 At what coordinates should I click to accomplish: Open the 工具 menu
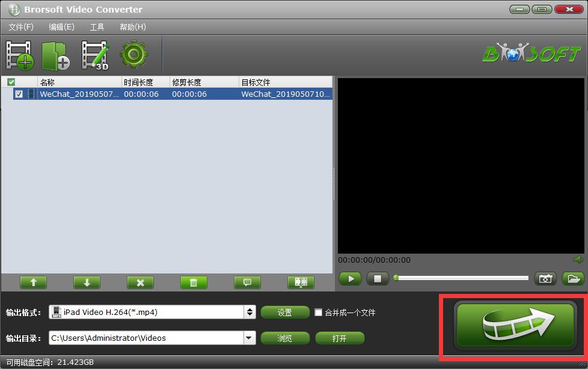click(97, 26)
